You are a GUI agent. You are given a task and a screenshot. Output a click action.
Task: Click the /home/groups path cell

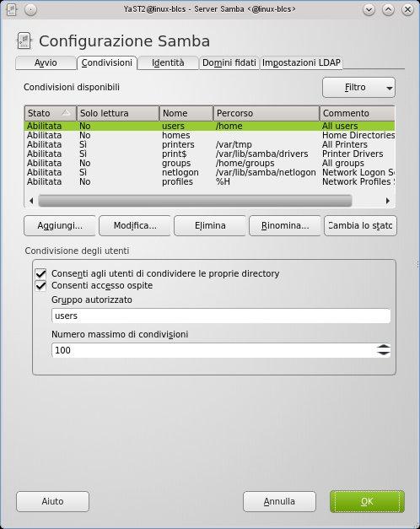pyautogui.click(x=245, y=163)
